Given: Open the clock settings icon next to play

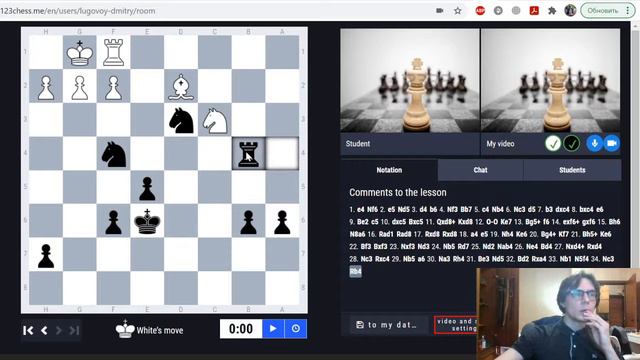Looking at the screenshot, I should [x=296, y=329].
